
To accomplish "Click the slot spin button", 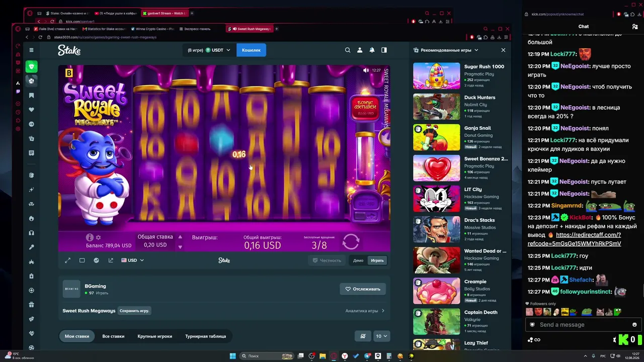I will tap(351, 242).
